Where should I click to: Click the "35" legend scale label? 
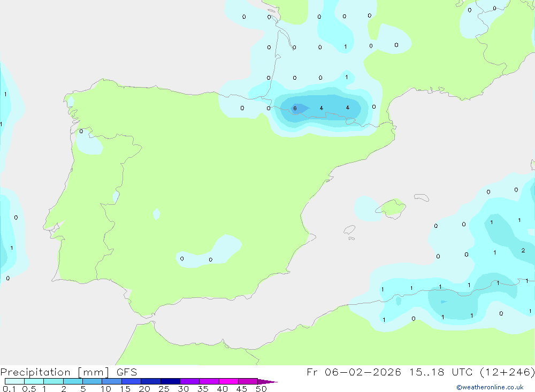(x=203, y=389)
